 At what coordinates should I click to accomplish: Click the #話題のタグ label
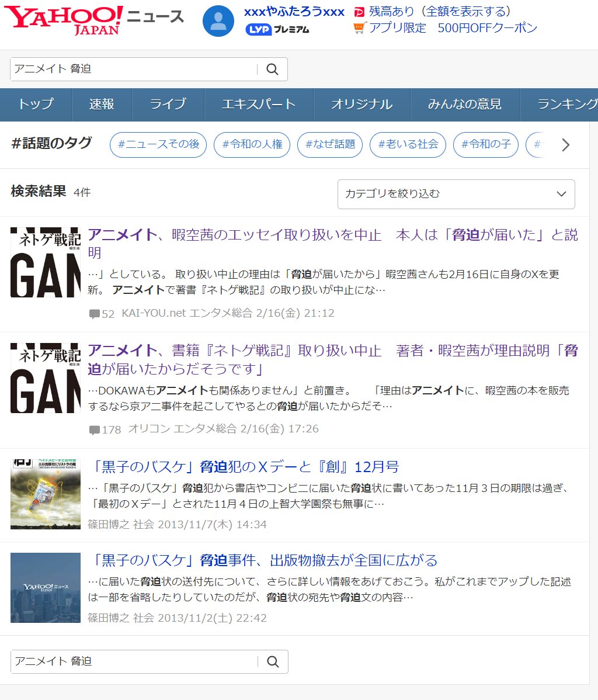52,143
